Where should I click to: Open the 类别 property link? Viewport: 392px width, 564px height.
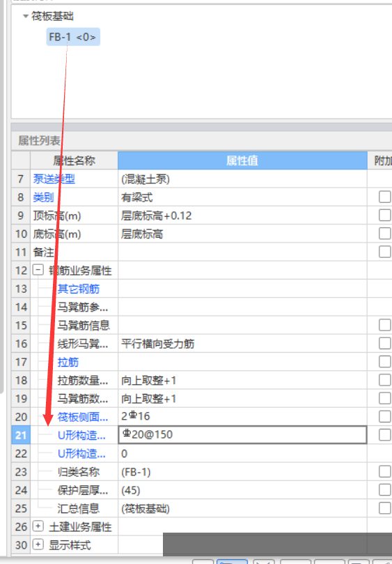(x=43, y=197)
